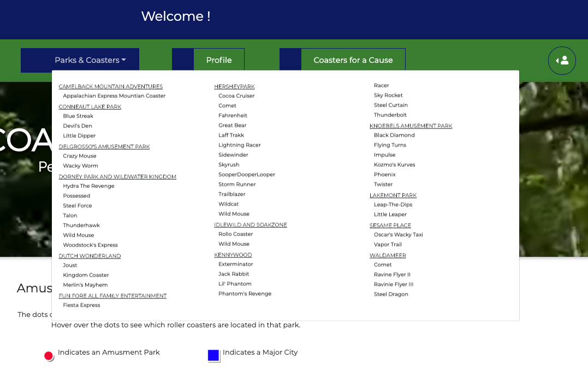Select Leap-The-Dips coaster
The image size is (588, 376).
[393, 204]
